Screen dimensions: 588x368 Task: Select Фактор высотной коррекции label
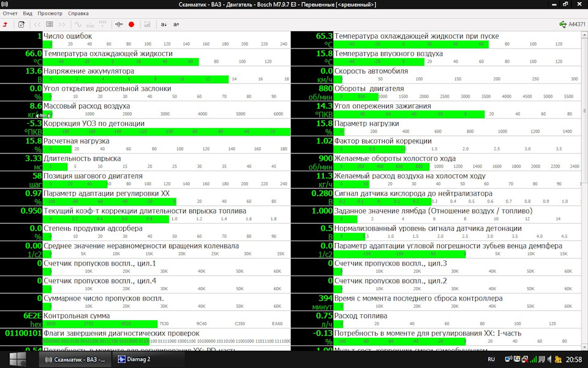point(383,141)
